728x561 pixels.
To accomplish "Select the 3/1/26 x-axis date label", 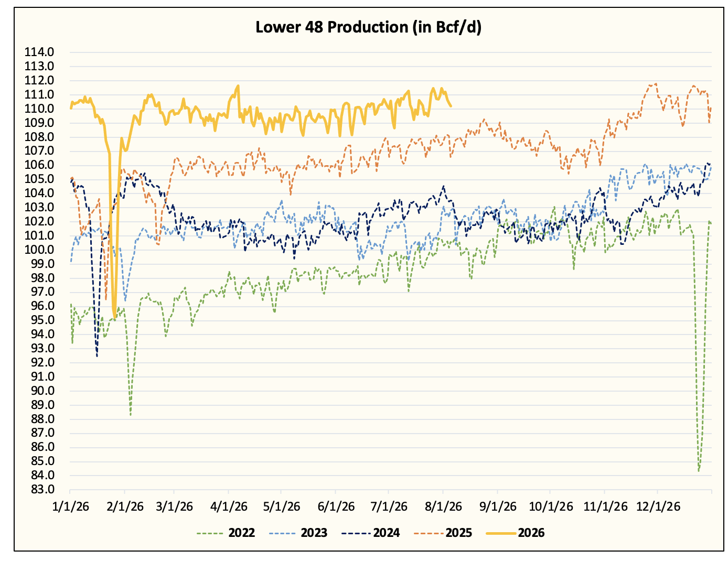I will (175, 506).
